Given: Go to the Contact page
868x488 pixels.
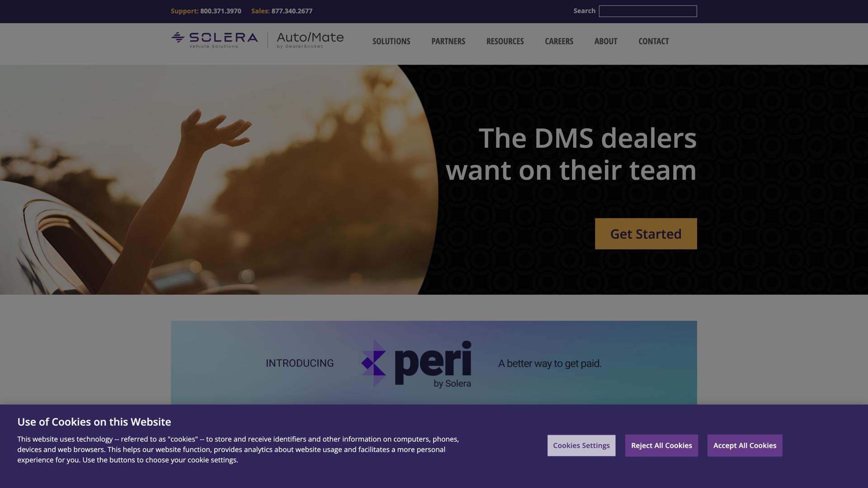Looking at the screenshot, I should (653, 41).
